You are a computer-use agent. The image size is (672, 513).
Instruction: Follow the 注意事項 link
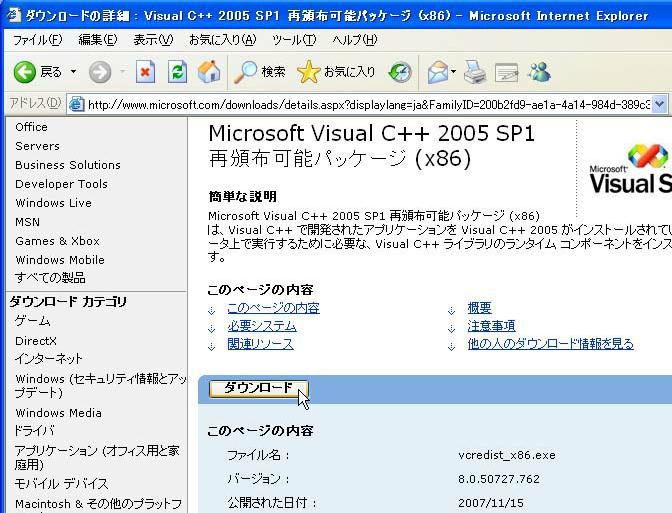point(491,326)
